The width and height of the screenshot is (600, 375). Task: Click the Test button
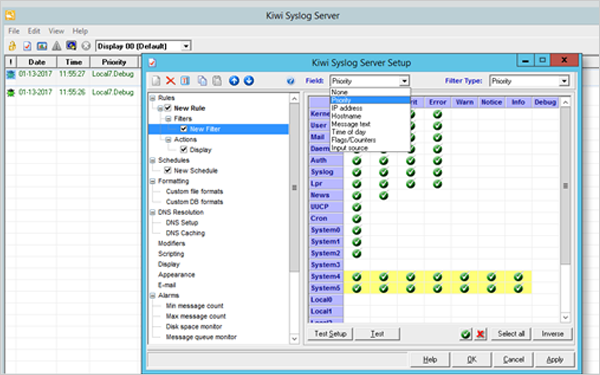click(x=377, y=334)
